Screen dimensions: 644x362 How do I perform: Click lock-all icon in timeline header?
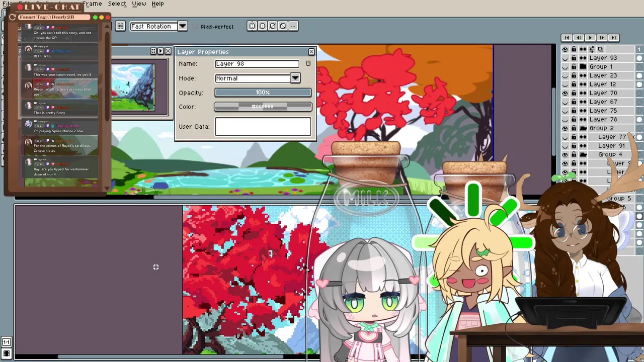pos(574,49)
